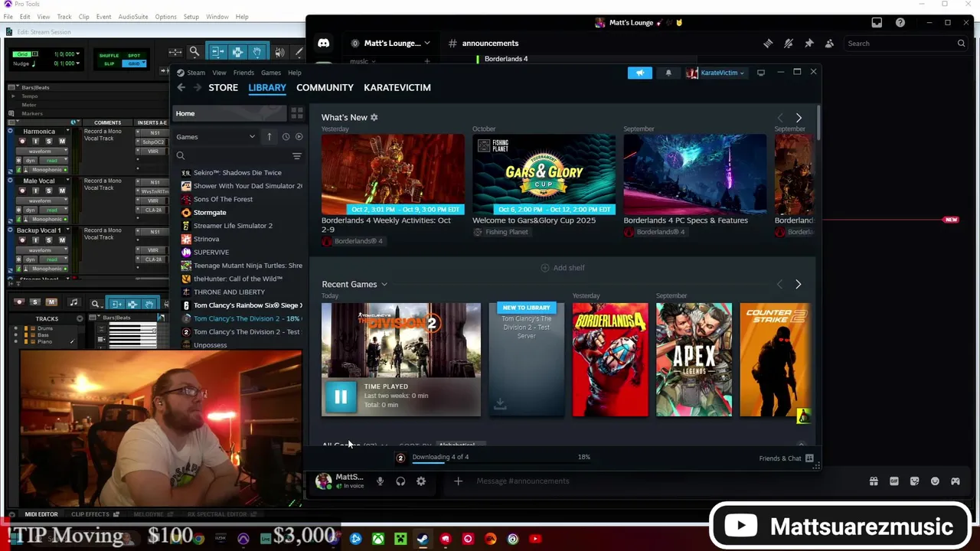Open Harmonica waveform view selector
The height and width of the screenshot is (551, 980).
43,151
